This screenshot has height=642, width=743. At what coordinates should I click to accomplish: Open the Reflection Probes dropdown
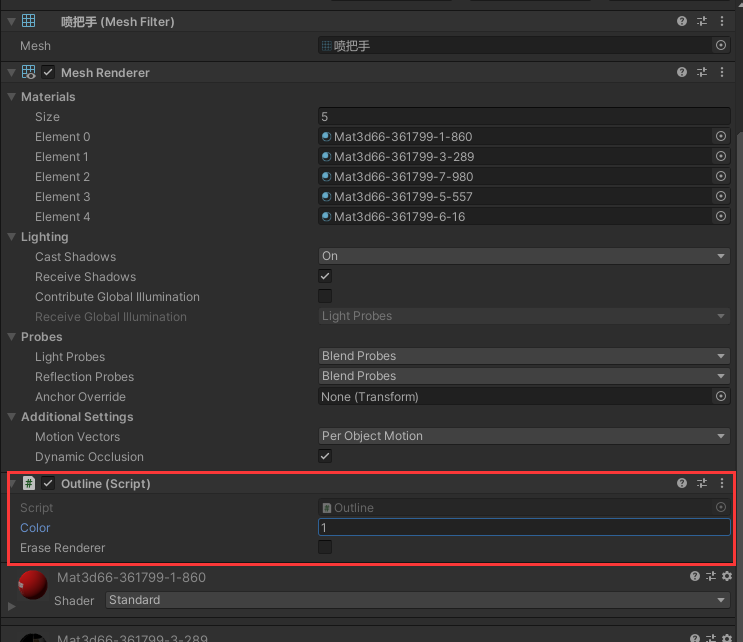pos(524,376)
